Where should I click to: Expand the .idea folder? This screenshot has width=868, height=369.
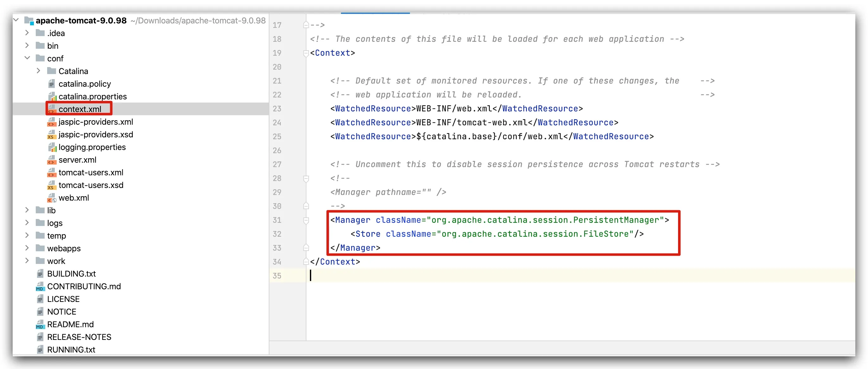click(27, 33)
